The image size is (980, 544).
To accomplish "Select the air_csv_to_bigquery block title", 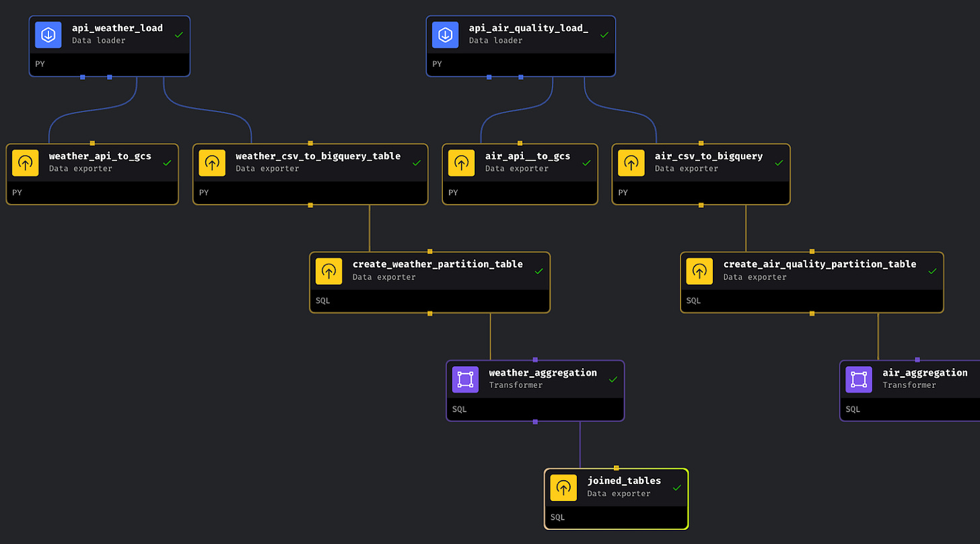I will (709, 156).
